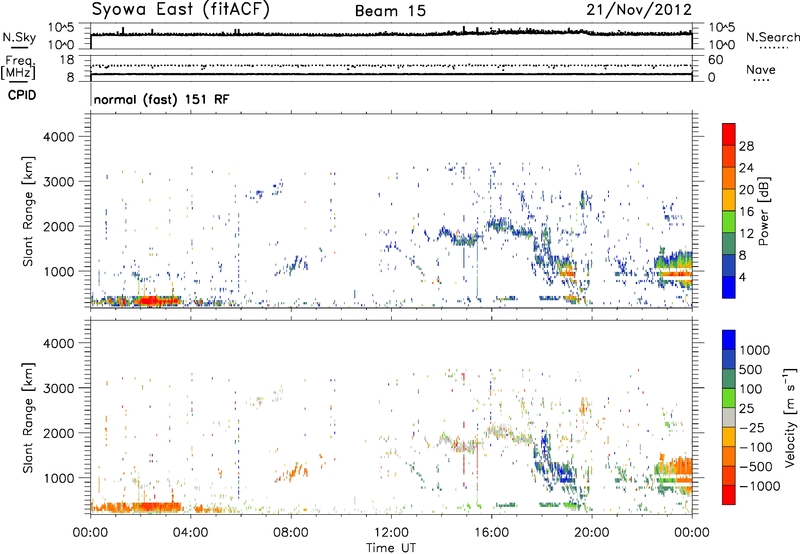Click the '28' value on Power colorbar
Viewport: 800px width, 554px height.
click(746, 146)
